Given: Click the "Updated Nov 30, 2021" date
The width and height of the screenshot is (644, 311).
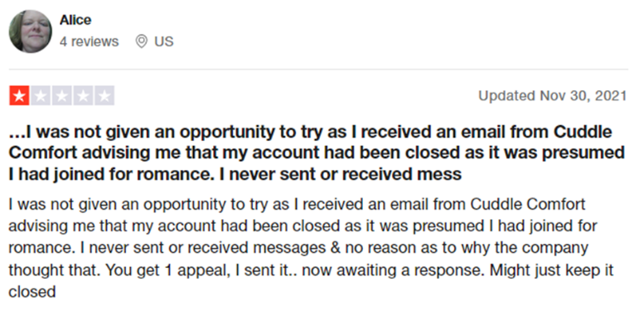Looking at the screenshot, I should pyautogui.click(x=553, y=95).
